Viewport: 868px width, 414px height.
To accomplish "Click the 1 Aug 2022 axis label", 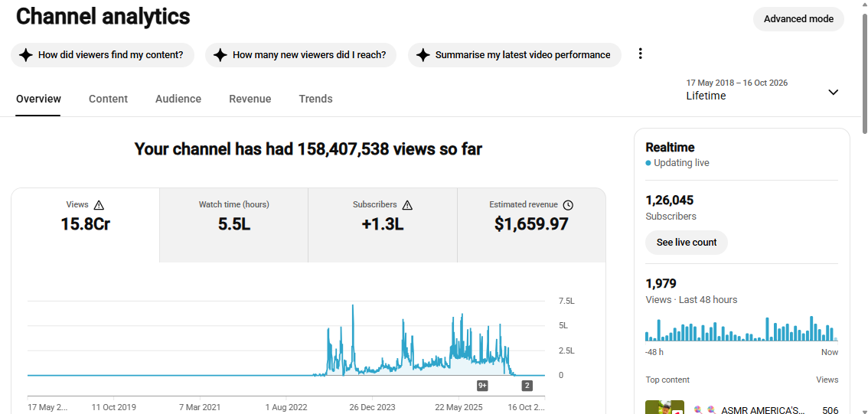I will pyautogui.click(x=286, y=407).
